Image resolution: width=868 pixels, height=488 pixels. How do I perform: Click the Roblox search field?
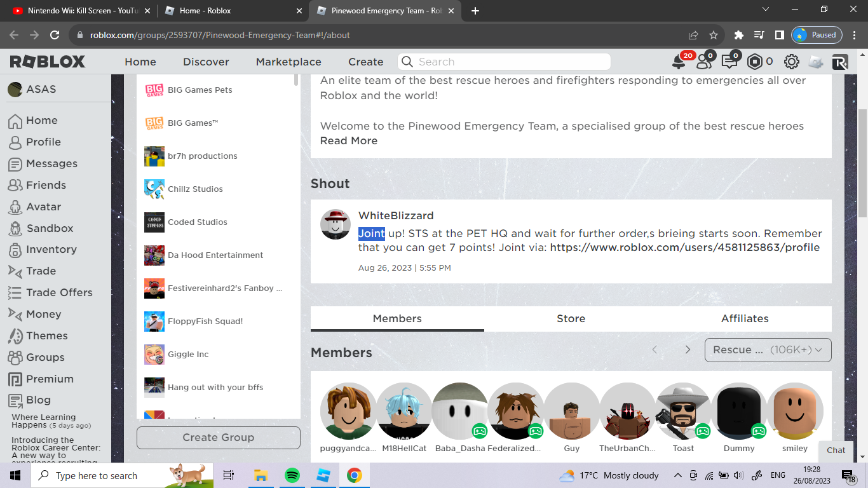tap(504, 62)
